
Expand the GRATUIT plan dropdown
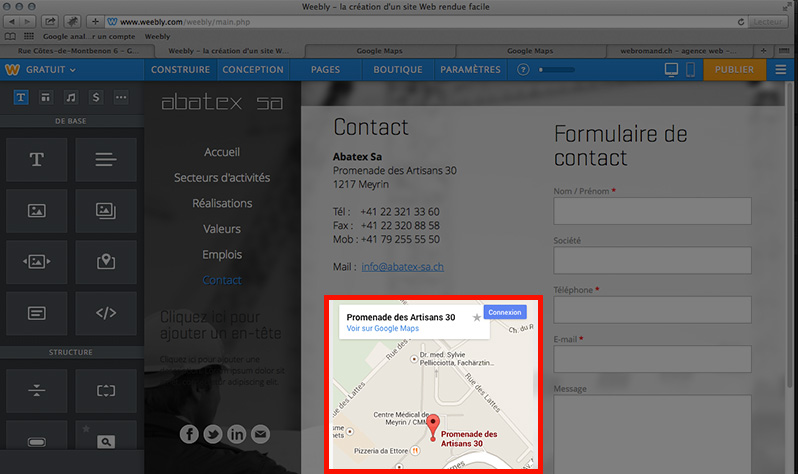[x=43, y=70]
